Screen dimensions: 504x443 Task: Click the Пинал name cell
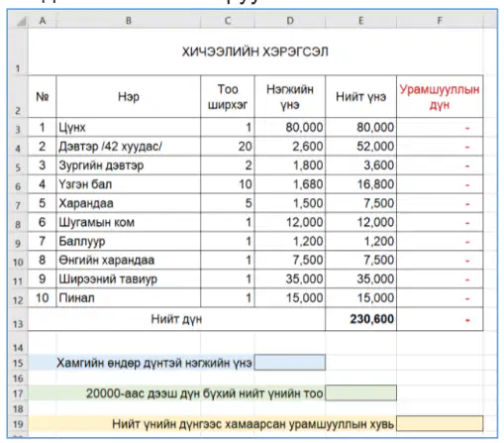point(129,298)
